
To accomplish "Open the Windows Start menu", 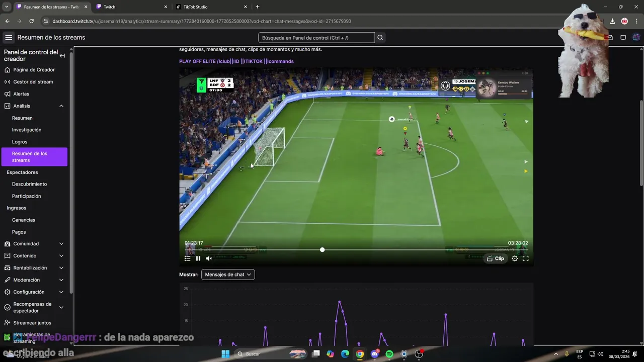I will 225,354.
